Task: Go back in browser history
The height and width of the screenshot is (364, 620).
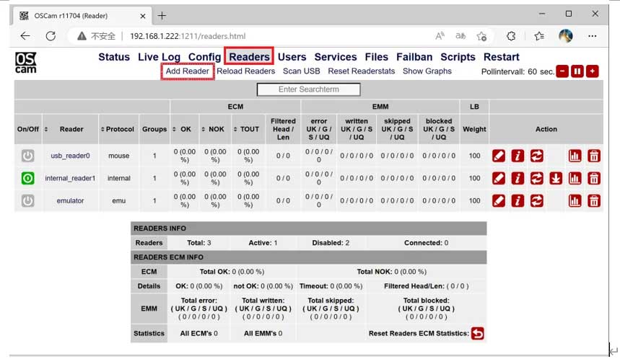Action: click(x=25, y=36)
